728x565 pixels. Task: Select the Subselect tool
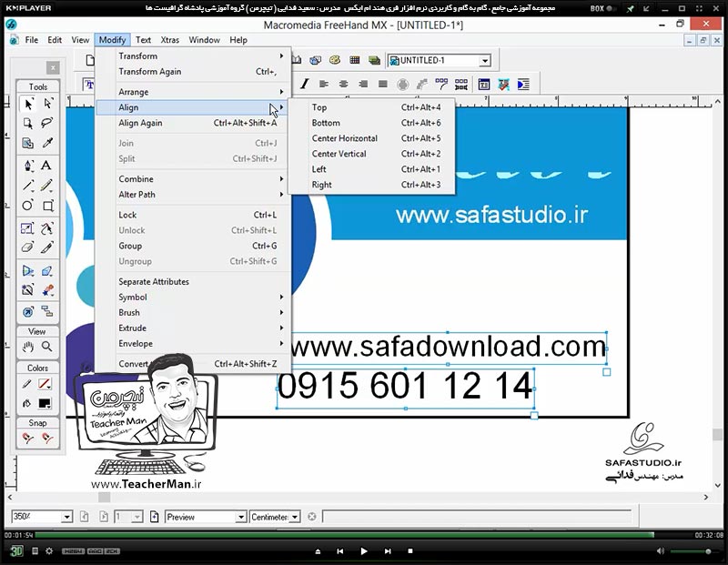(x=47, y=104)
